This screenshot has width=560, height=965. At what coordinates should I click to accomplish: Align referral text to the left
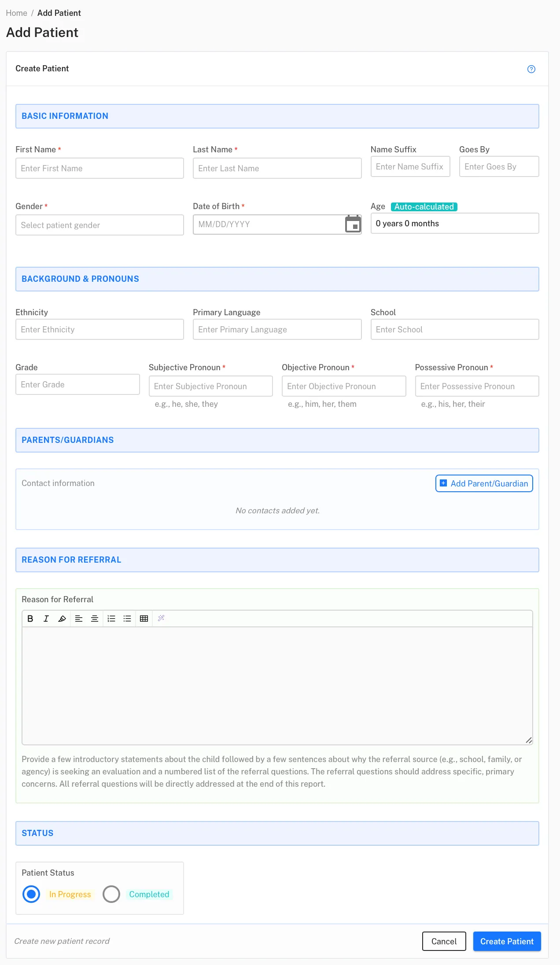pos(79,619)
